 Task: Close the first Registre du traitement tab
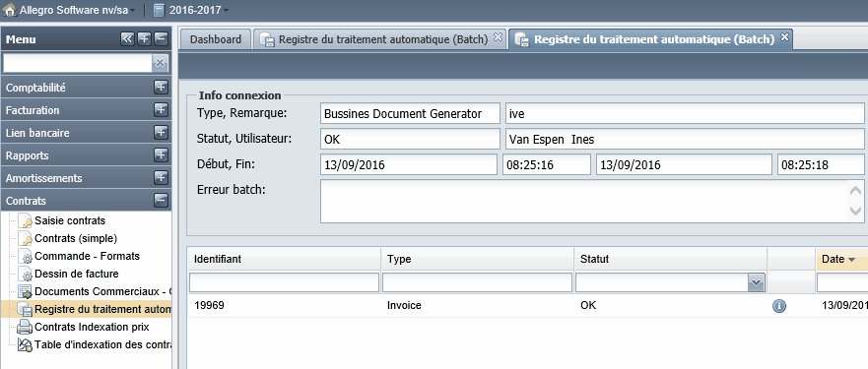498,37
